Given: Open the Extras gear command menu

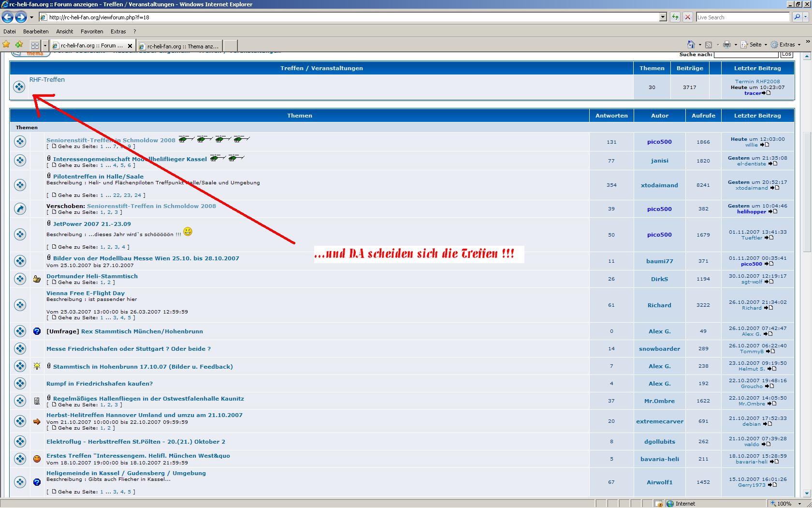Looking at the screenshot, I should (x=786, y=45).
